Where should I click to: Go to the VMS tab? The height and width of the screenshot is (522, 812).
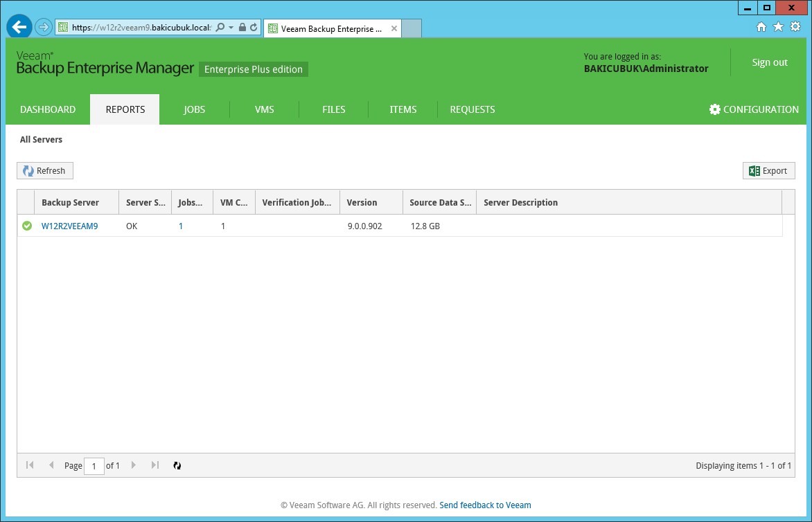pos(264,109)
